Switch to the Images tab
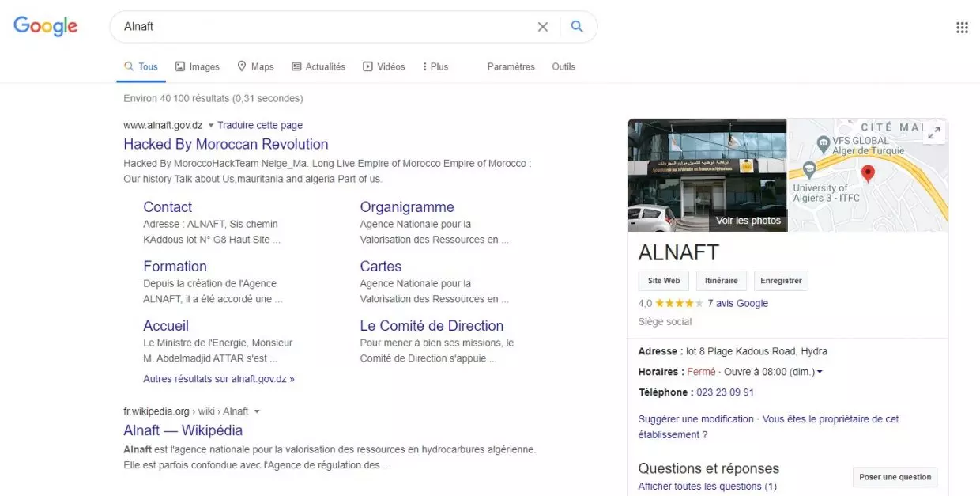 click(198, 67)
